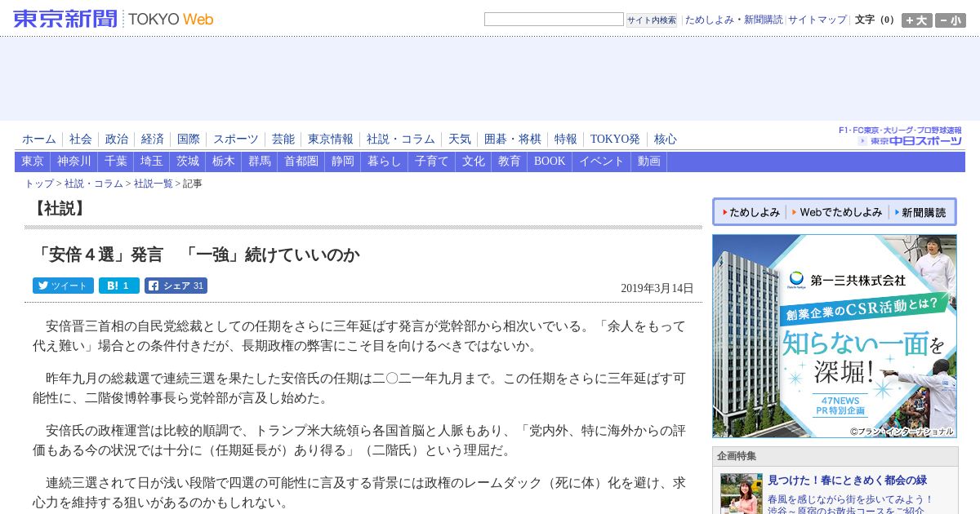Click 社説・コラム in the breadcrumb
This screenshot has height=514, width=980.
94,184
